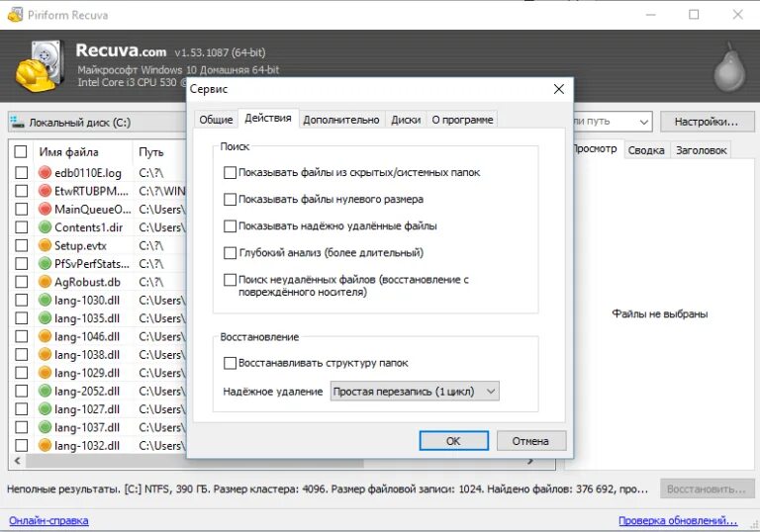
Task: Open the Онлайн-справка link
Action: click(x=48, y=521)
